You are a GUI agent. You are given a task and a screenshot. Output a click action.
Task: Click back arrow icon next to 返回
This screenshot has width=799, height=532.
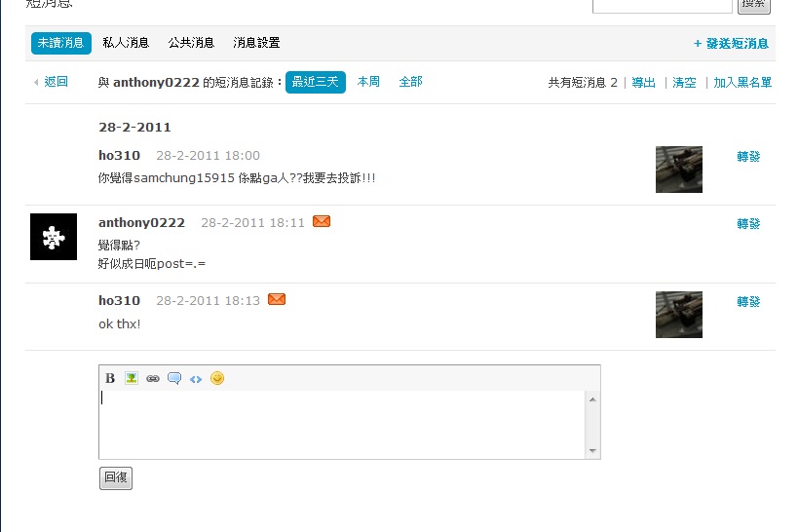point(36,82)
